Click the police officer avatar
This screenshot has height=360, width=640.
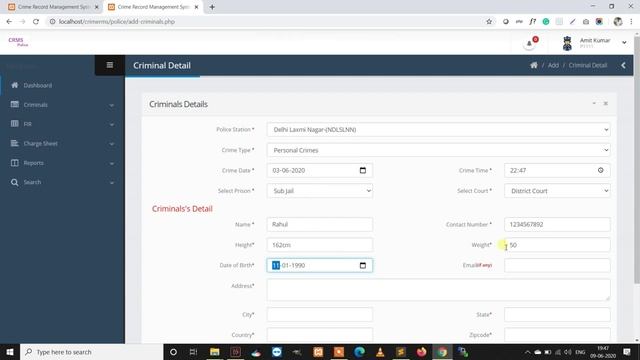[x=567, y=43]
